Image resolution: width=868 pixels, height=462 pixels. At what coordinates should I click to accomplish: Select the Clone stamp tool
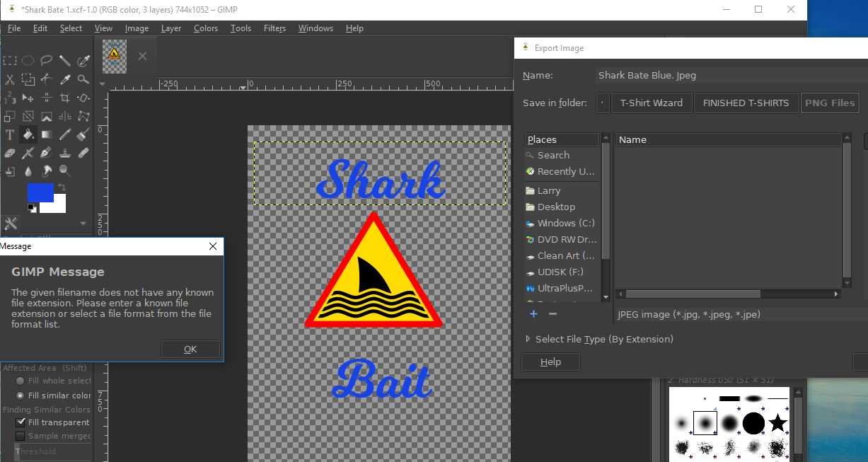point(65,152)
